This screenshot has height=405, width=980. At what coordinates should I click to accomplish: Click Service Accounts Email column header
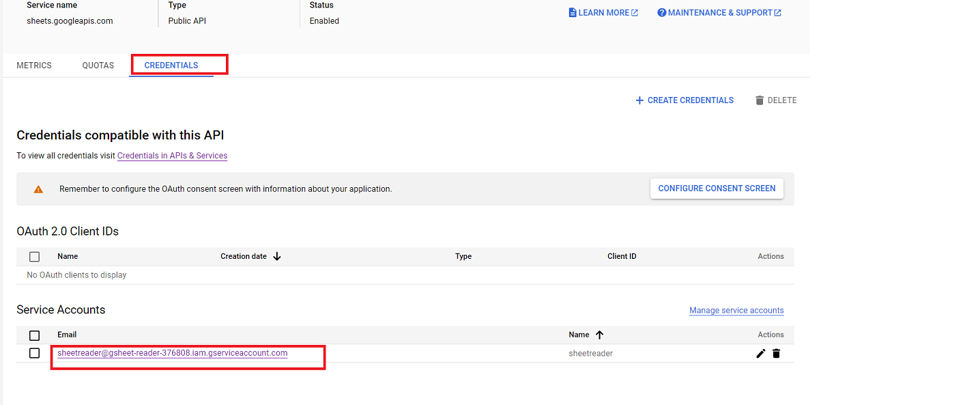pyautogui.click(x=67, y=335)
